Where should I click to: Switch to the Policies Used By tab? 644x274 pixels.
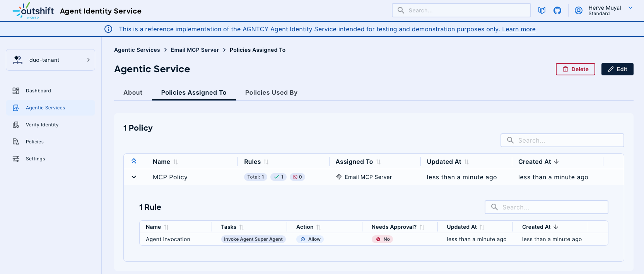[x=271, y=92]
